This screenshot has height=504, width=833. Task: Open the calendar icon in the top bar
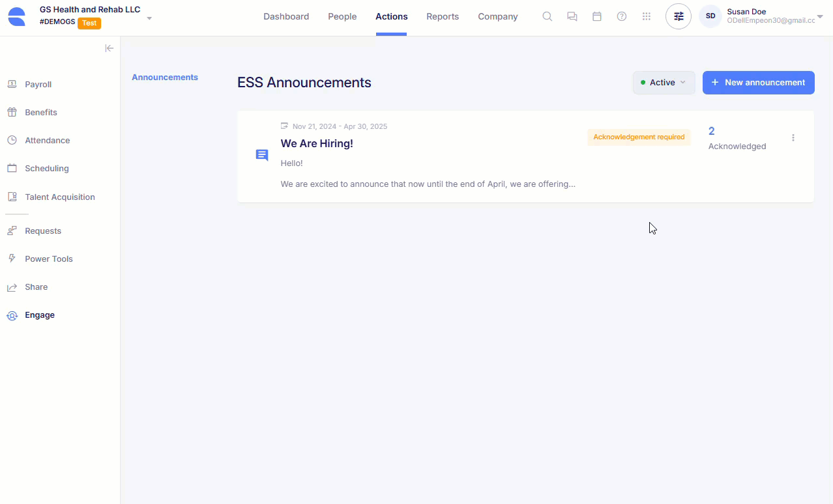pos(596,16)
